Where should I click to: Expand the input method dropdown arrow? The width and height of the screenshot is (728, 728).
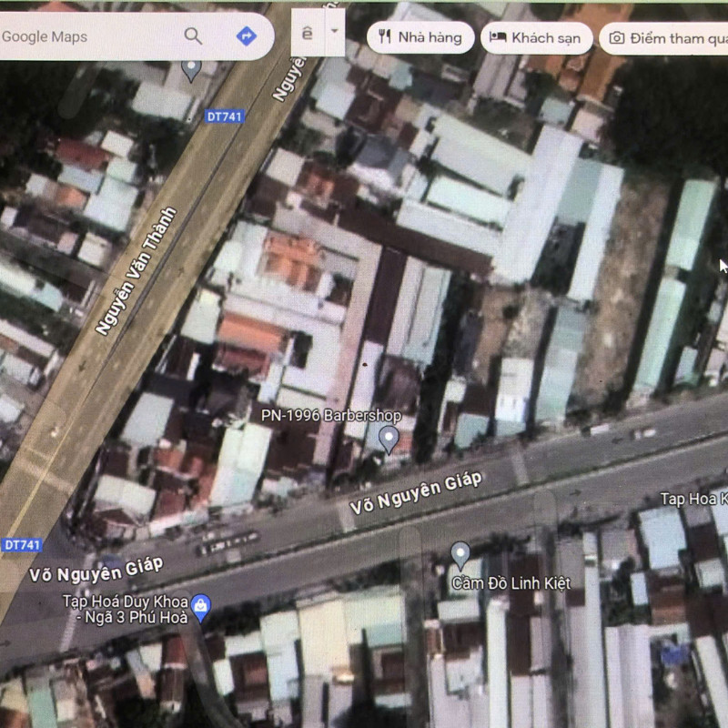[x=334, y=30]
